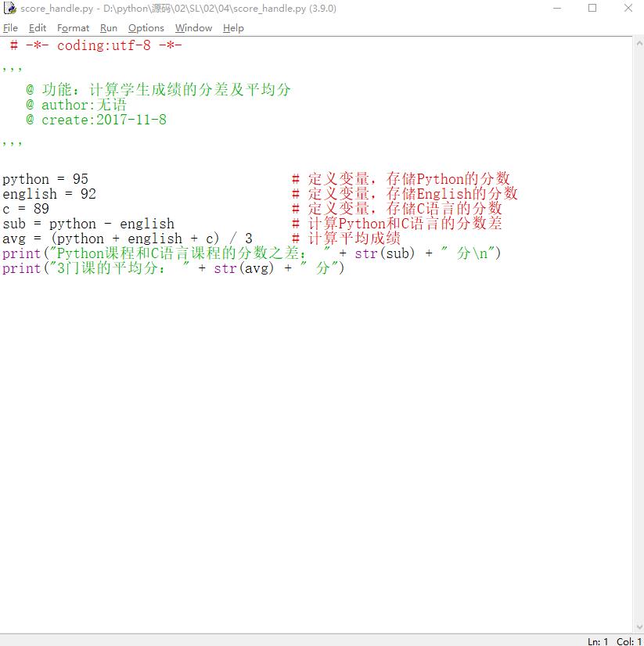The height and width of the screenshot is (646, 644).
Task: Click the '@ author' docstring line
Action: point(76,105)
